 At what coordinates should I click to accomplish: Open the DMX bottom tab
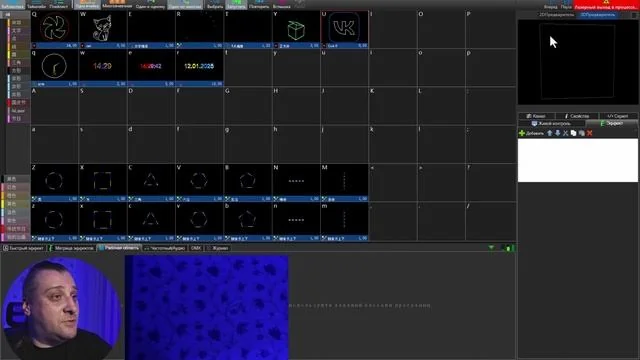196,248
